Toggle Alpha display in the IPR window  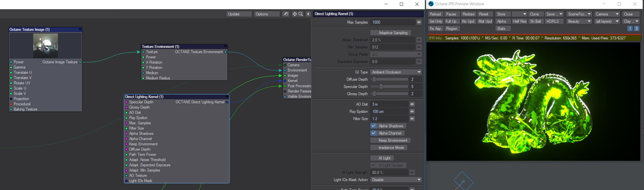(x=503, y=21)
